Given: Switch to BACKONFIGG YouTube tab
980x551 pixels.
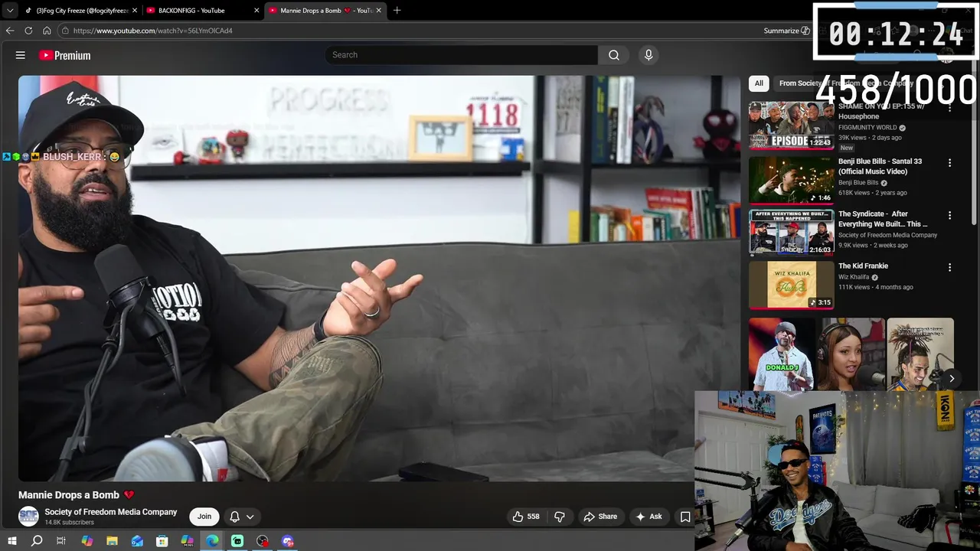Looking at the screenshot, I should 203,11.
